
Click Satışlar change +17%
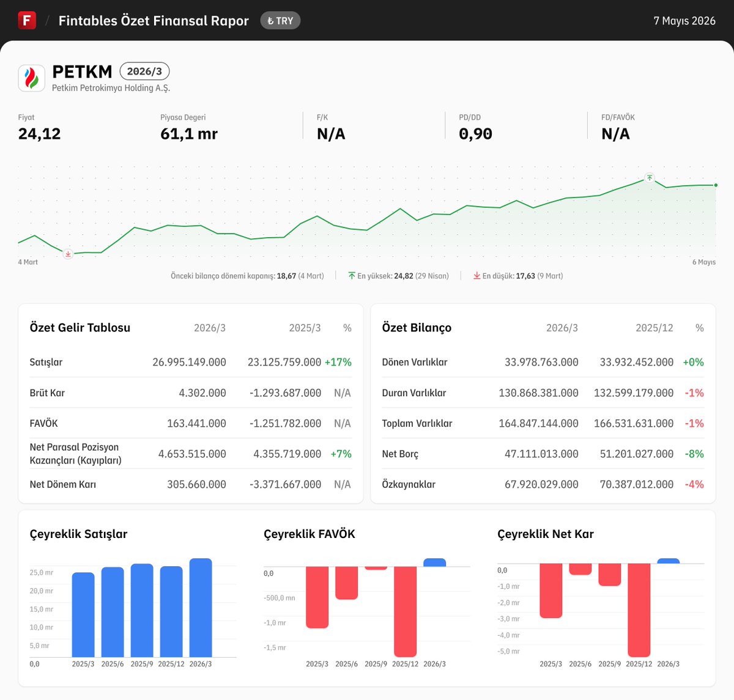(x=338, y=362)
